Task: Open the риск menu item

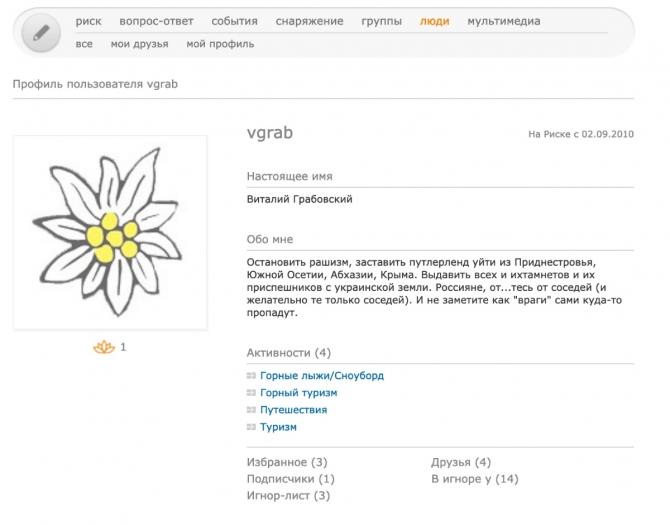Action: tap(88, 21)
